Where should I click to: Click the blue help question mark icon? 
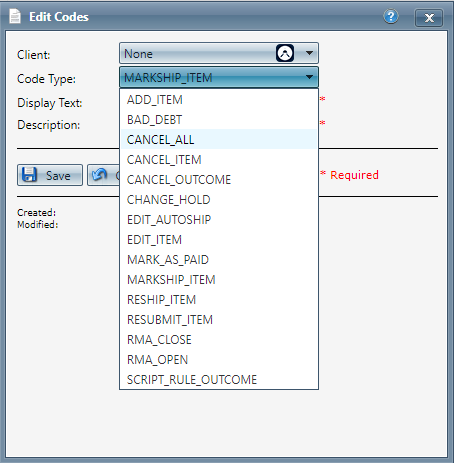391,16
